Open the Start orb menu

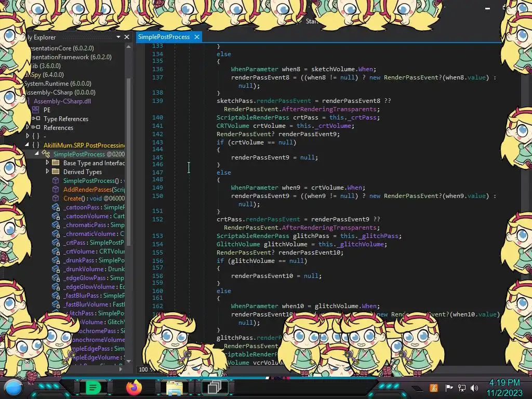tap(13, 389)
